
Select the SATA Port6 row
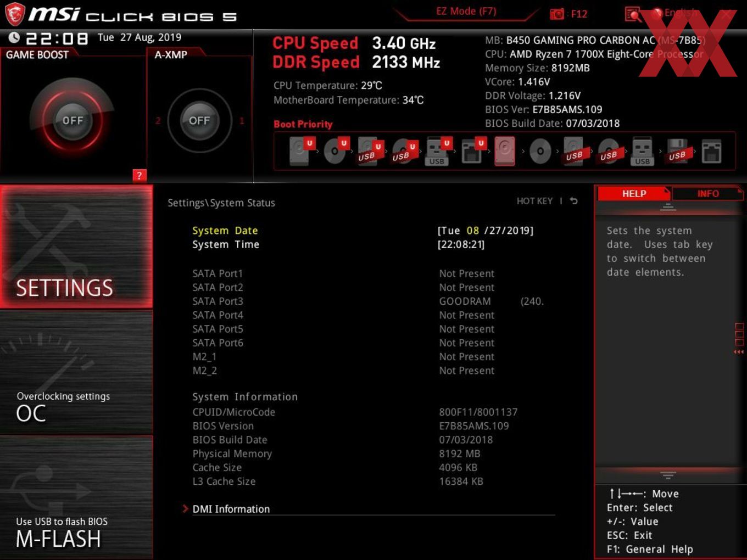coord(343,343)
